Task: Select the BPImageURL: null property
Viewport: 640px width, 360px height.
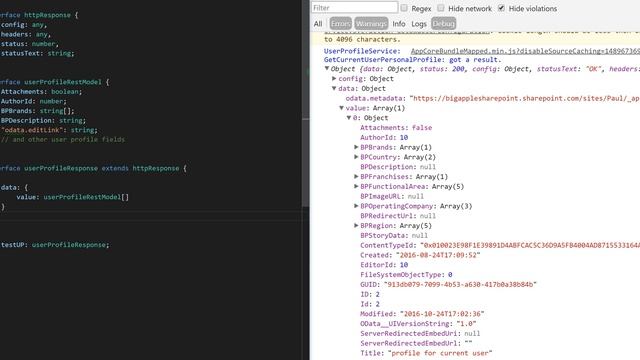Action: coord(392,196)
